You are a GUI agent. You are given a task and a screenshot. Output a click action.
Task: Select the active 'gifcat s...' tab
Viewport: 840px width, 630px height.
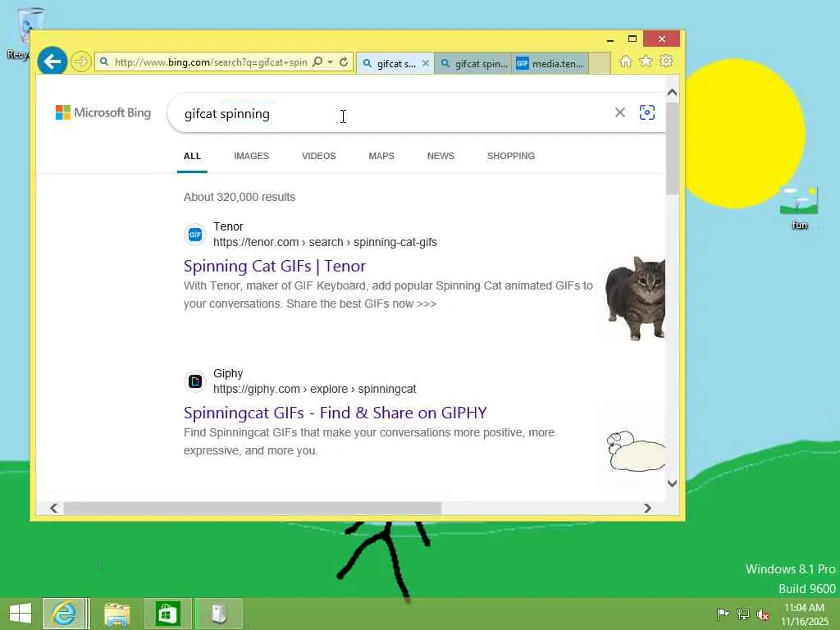(x=395, y=63)
